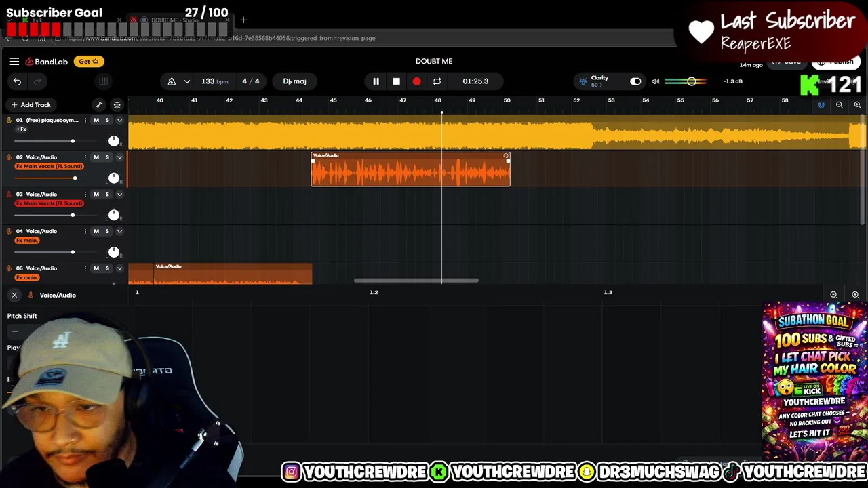Open track 04 options three-dot menu
868x488 pixels.
(x=85, y=231)
